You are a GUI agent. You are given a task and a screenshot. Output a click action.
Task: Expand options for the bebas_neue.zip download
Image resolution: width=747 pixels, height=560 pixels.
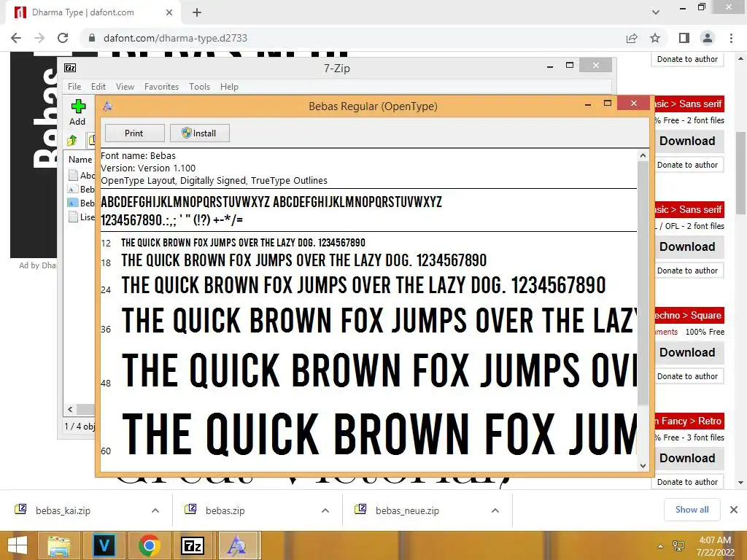[x=495, y=510]
